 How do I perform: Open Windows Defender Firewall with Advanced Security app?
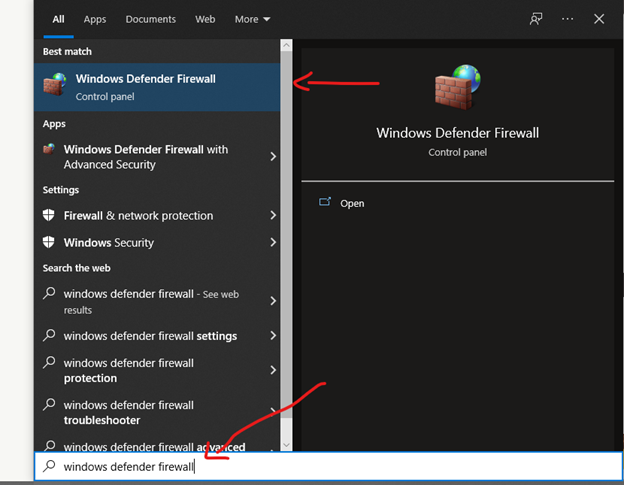point(157,157)
